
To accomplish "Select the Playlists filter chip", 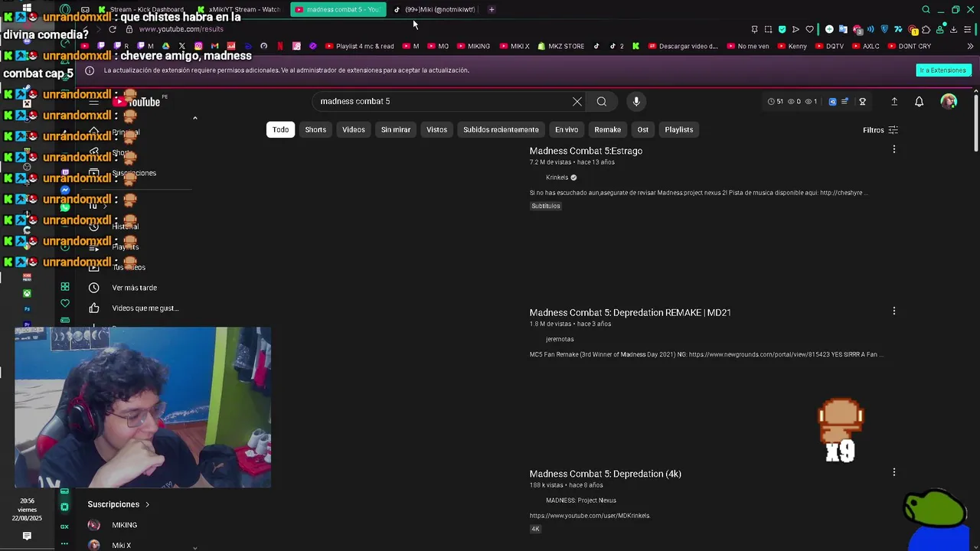I will (x=679, y=129).
